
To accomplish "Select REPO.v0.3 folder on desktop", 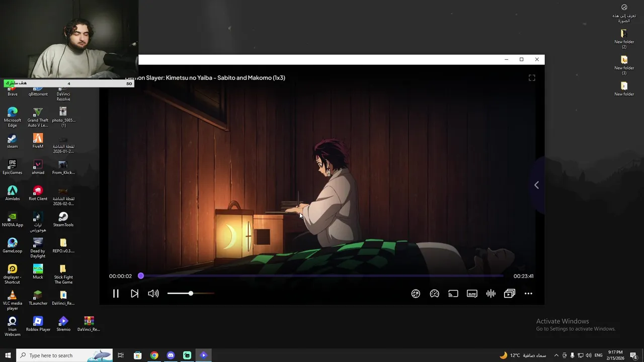I will (x=63, y=245).
